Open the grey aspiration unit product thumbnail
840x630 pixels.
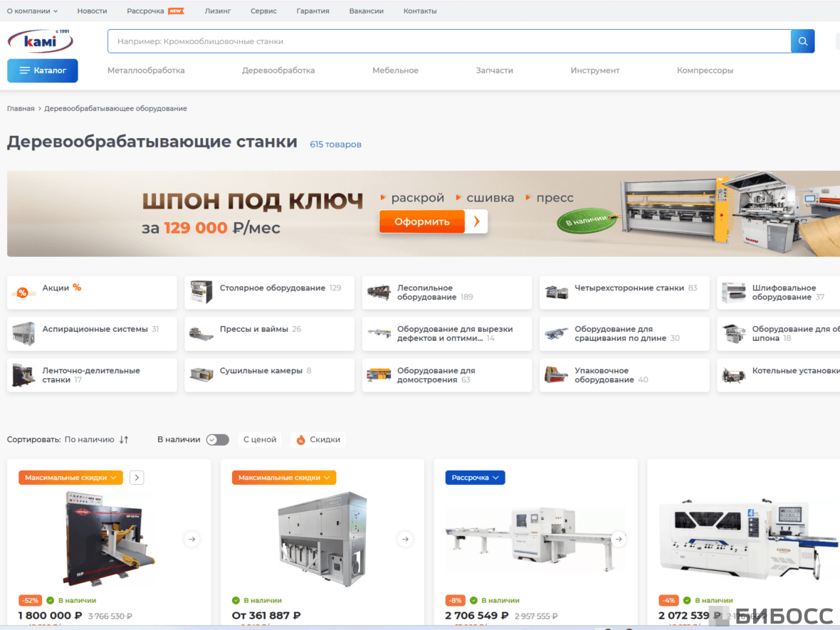click(323, 540)
